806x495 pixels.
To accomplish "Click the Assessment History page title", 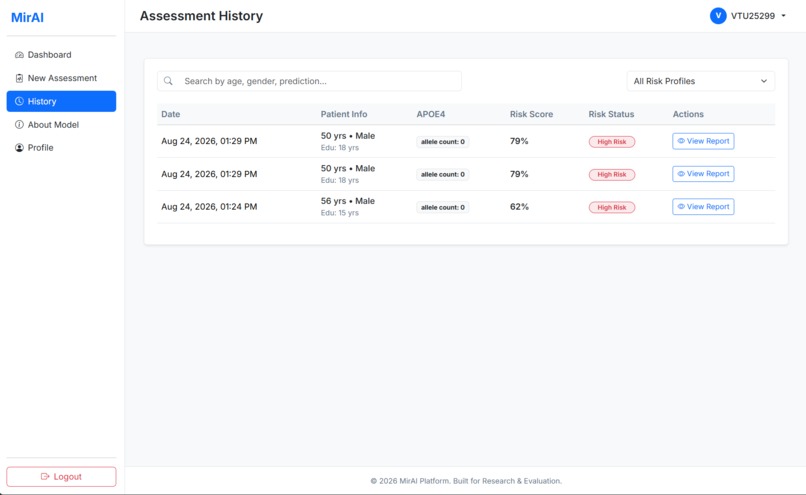I will [202, 16].
